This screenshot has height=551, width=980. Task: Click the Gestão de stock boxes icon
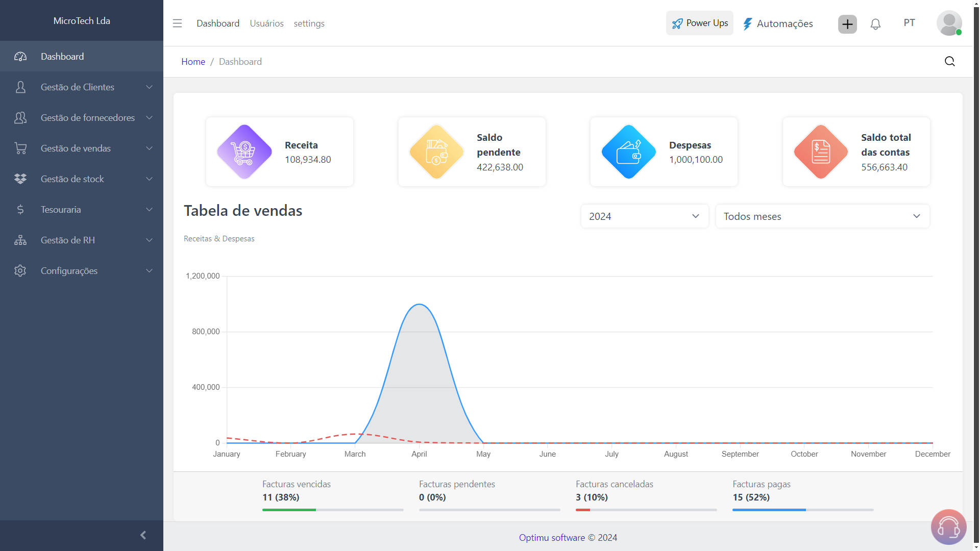coord(20,179)
